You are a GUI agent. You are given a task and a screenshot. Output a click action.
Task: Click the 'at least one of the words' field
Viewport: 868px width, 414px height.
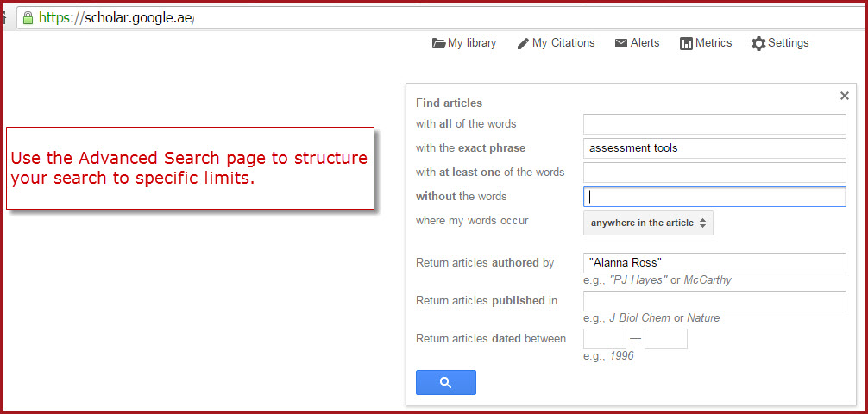coord(714,172)
